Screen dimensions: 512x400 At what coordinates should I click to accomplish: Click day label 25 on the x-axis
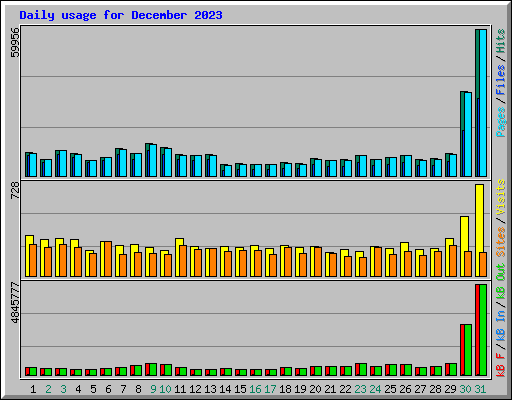tap(390, 389)
